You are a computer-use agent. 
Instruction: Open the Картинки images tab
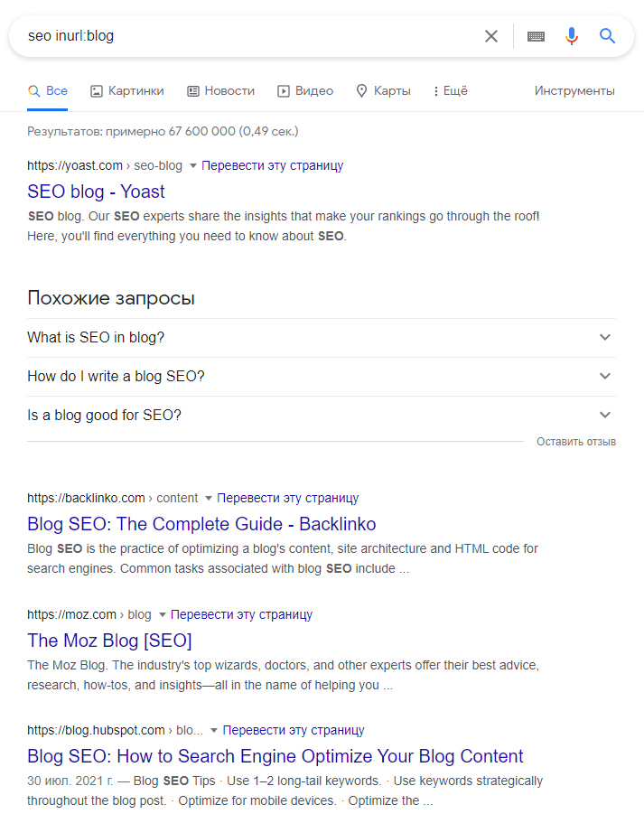point(127,91)
